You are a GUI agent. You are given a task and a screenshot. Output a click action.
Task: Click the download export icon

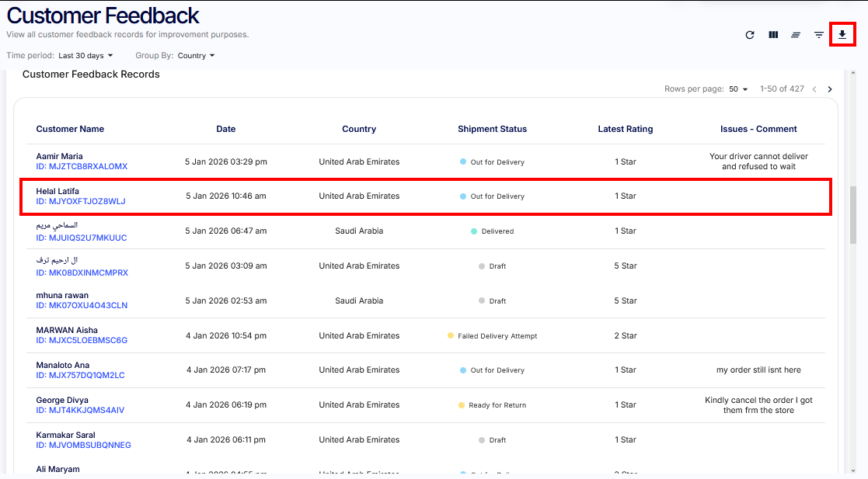coord(842,35)
